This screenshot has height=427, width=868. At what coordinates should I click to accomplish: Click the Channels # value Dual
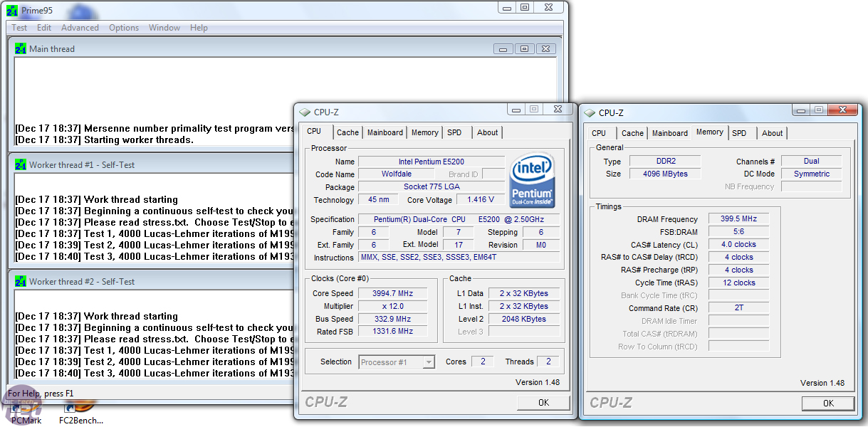812,162
